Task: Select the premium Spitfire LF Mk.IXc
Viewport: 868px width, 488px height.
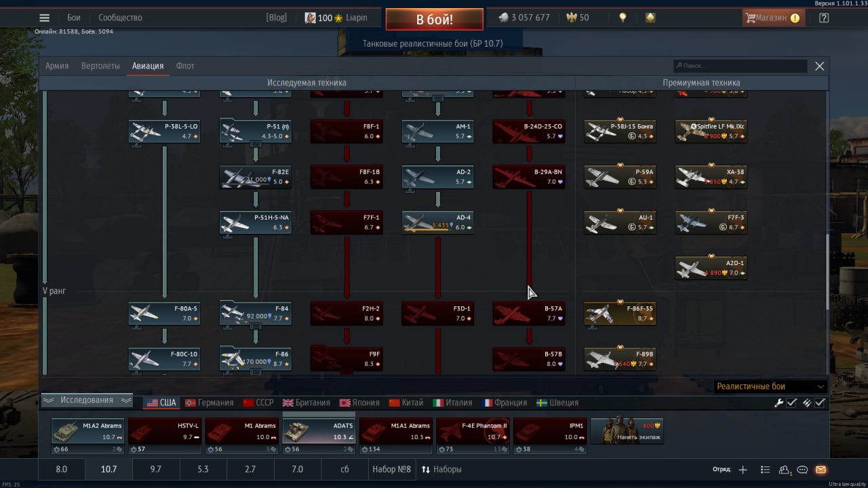Action: tap(711, 131)
